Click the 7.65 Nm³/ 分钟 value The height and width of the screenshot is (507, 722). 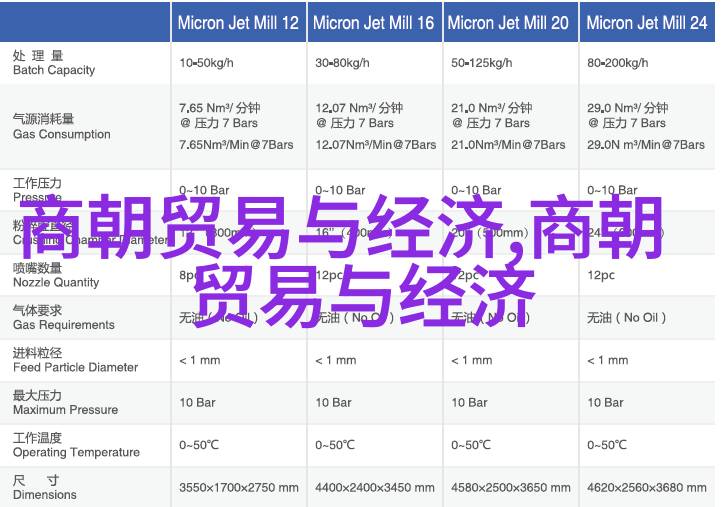coord(220,108)
